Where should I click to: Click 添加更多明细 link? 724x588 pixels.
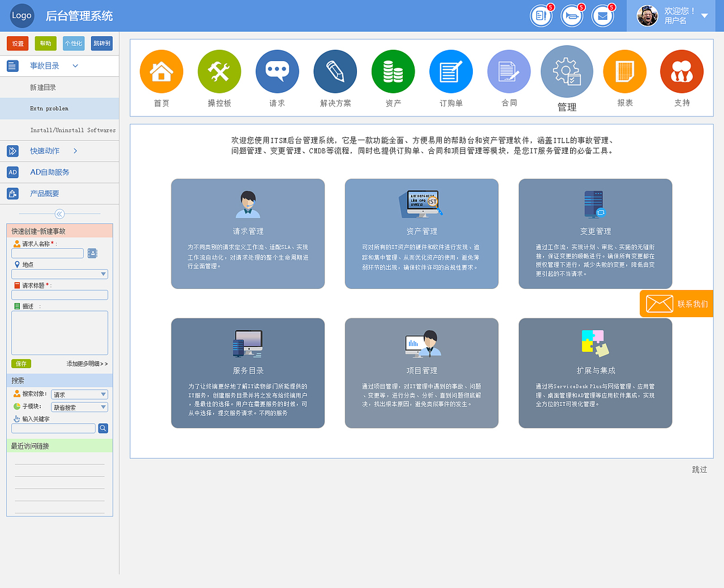(87, 364)
